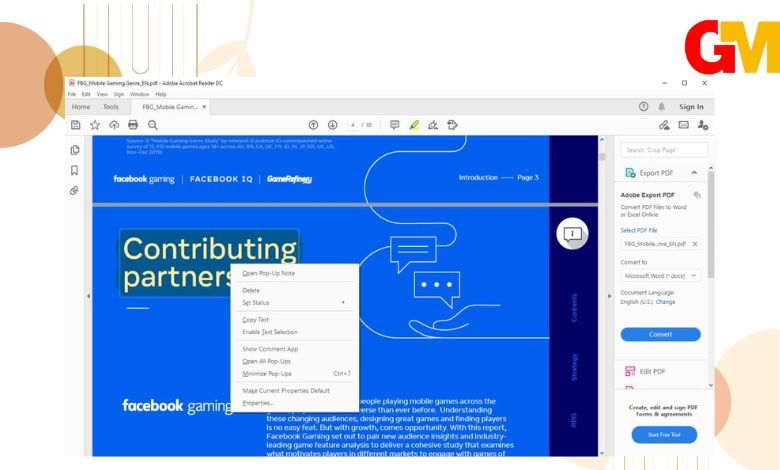
Task: Select the Add Sticky Note comment tool
Action: tap(394, 125)
